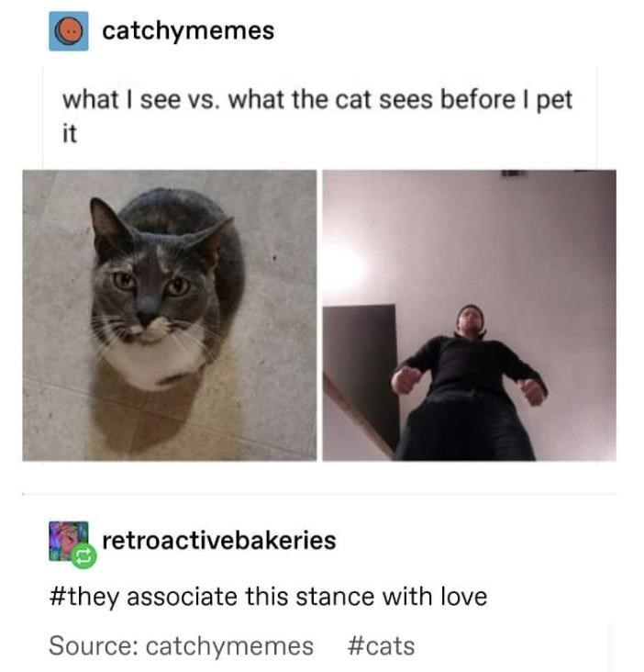This screenshot has width=644, height=672.
Task: Open the gray cat photo
Action: (x=170, y=316)
